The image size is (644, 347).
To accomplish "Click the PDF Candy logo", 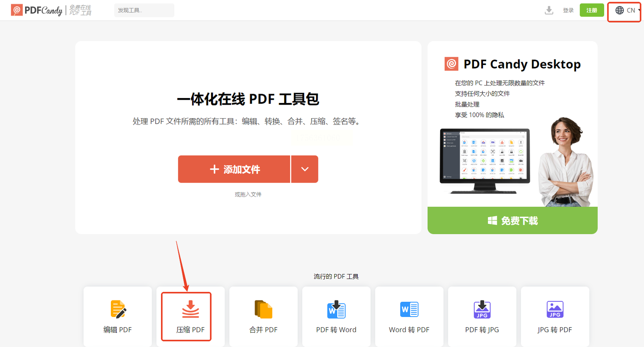I will click(37, 10).
